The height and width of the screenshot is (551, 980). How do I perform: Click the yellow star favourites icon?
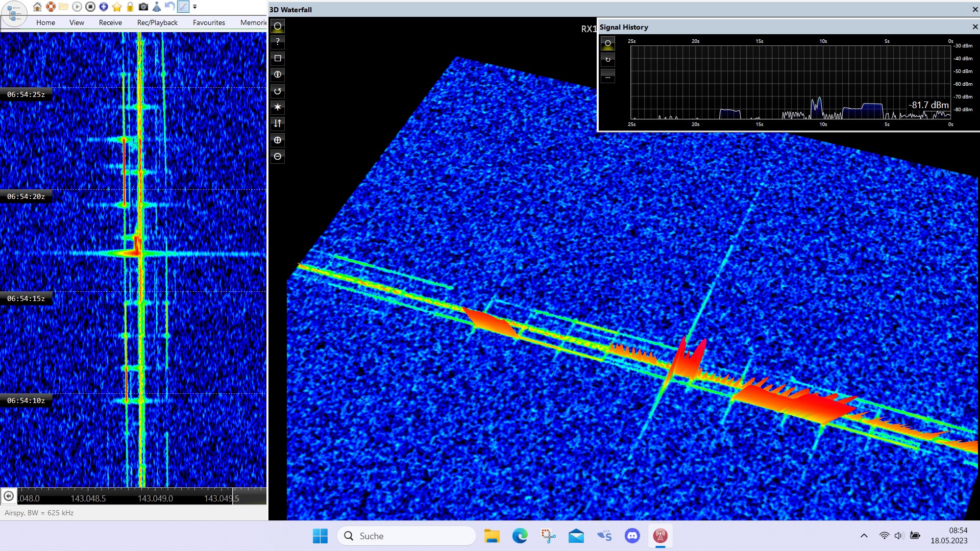[117, 7]
